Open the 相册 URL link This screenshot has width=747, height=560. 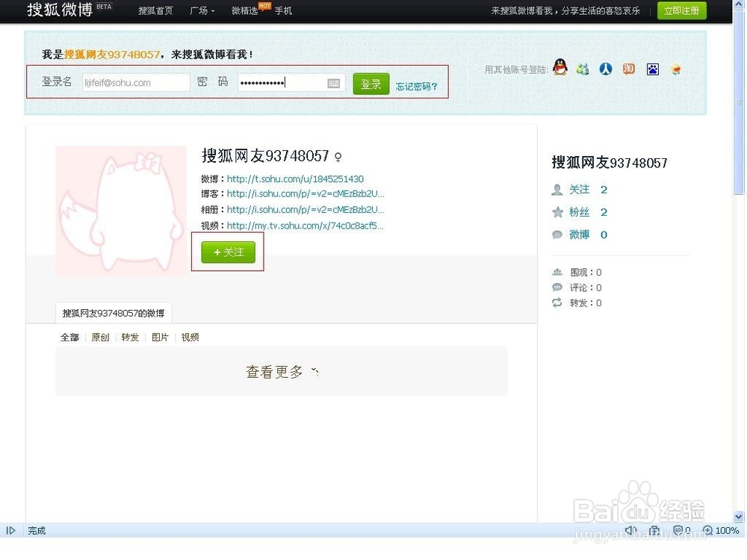[x=306, y=210]
